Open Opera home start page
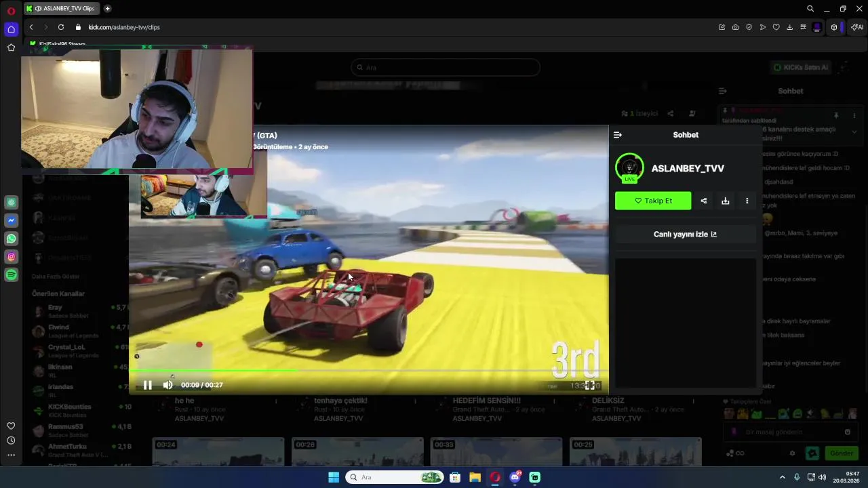This screenshot has width=868, height=488. click(x=11, y=29)
